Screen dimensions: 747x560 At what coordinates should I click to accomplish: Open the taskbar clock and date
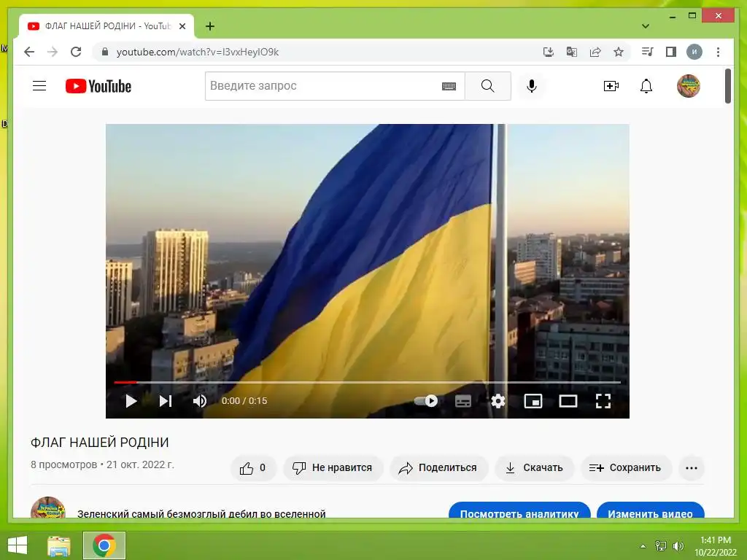click(x=716, y=546)
